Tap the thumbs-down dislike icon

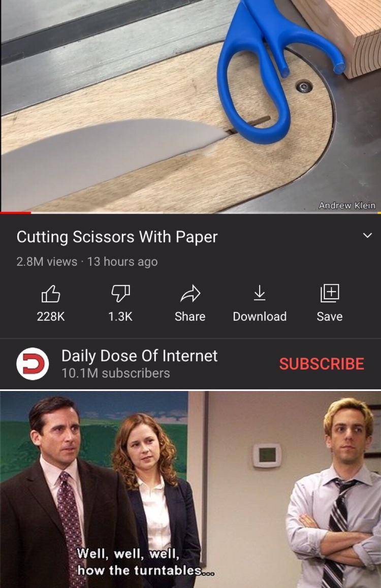tap(120, 293)
